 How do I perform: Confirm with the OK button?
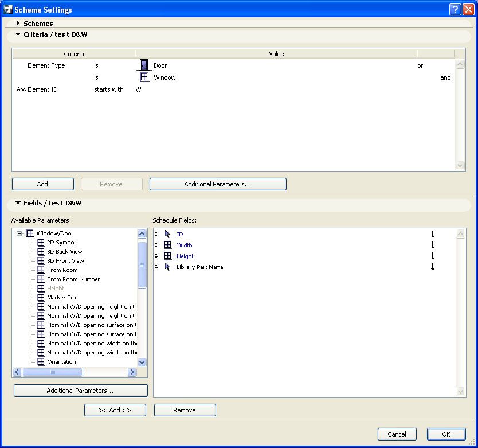(x=446, y=434)
